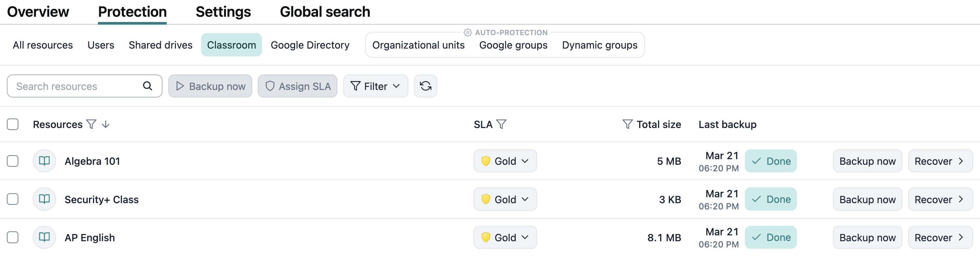The height and width of the screenshot is (256, 980).
Task: Click the SLA column filter icon
Action: click(501, 125)
